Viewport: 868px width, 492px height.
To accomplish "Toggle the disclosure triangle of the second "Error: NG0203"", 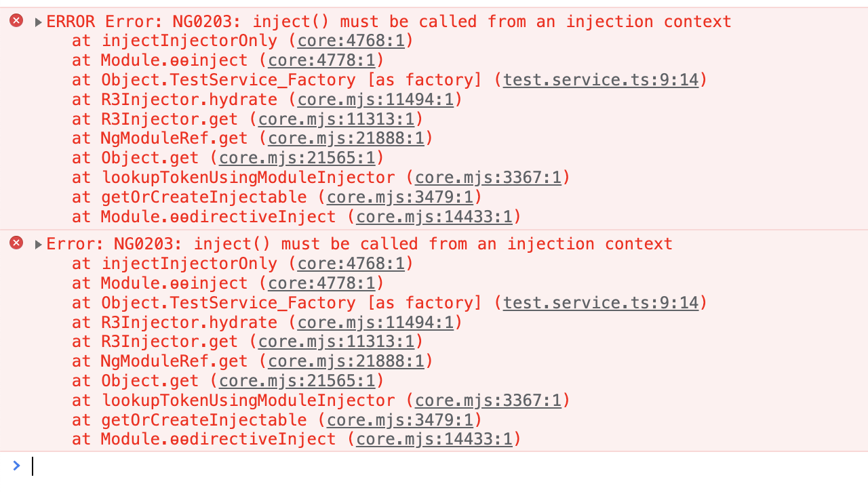I will click(38, 244).
